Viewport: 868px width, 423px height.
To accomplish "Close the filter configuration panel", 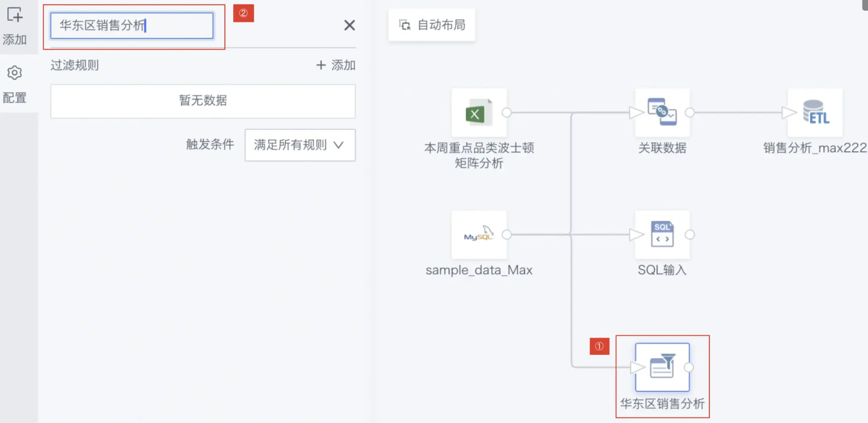I will point(349,25).
